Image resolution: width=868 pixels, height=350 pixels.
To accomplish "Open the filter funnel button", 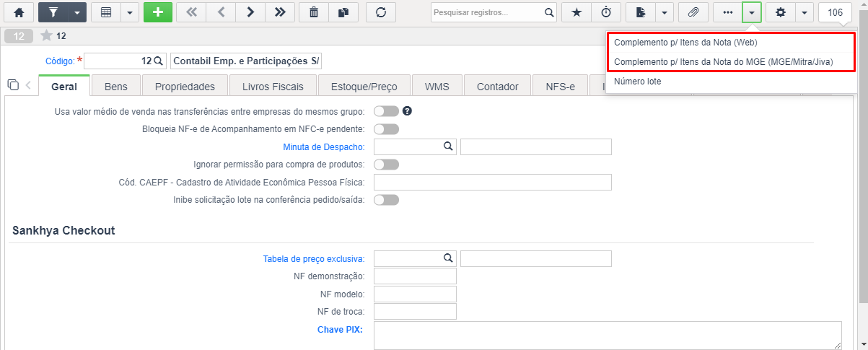I will 53,12.
